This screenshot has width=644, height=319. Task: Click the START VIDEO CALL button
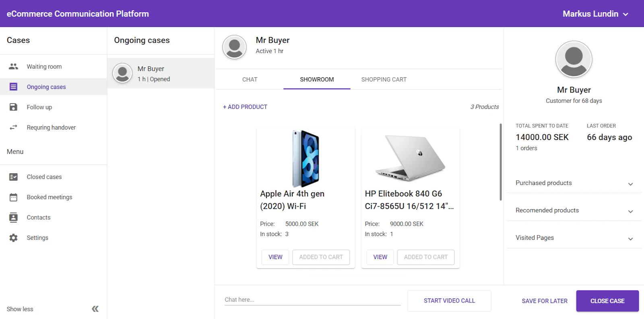point(449,301)
